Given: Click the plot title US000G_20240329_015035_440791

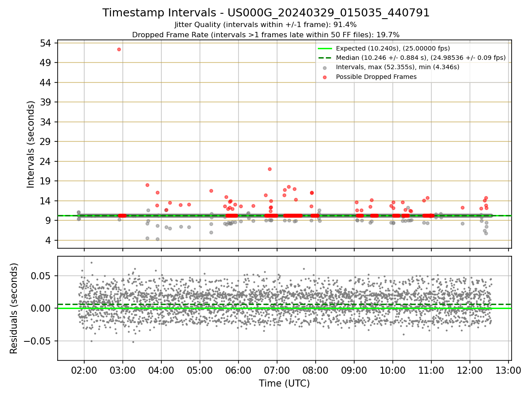Looking at the screenshot, I should (266, 13).
